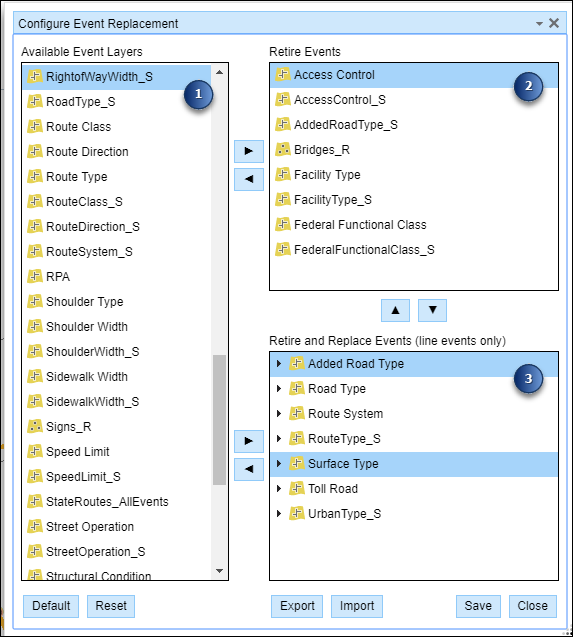573x637 pixels.
Task: Expand the RouteType_S node
Action: [x=279, y=439]
